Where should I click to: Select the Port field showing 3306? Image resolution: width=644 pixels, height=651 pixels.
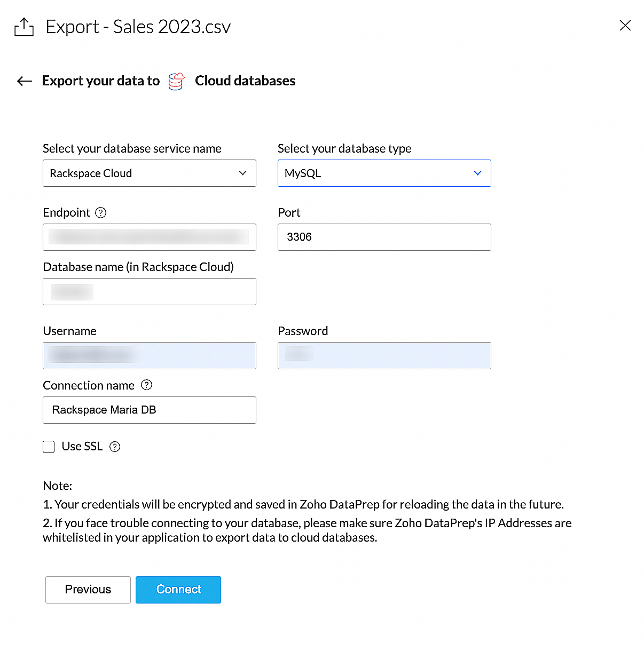pyautogui.click(x=384, y=237)
